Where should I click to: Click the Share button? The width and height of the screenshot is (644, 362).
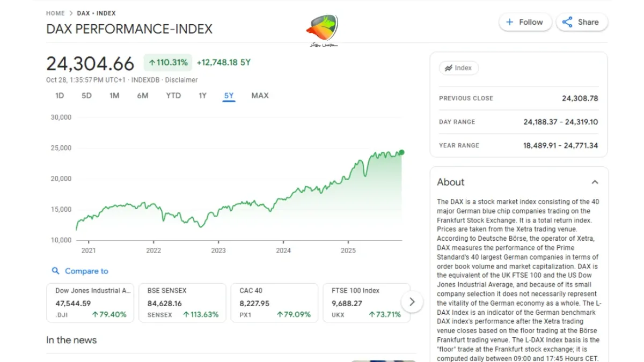pyautogui.click(x=582, y=22)
